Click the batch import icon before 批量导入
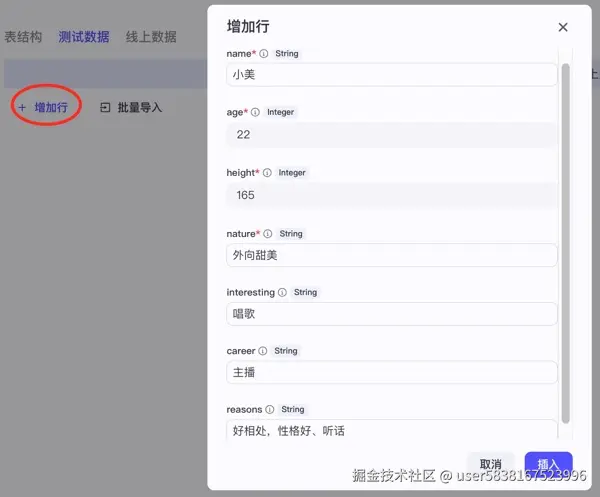The height and width of the screenshot is (497, 600). 105,108
